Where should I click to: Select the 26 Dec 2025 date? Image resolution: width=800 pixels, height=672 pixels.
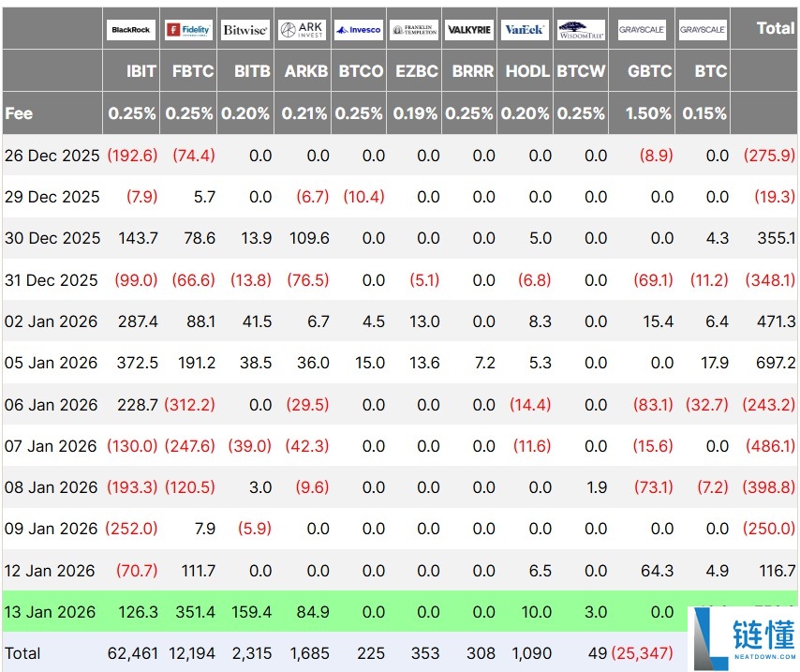[52, 156]
